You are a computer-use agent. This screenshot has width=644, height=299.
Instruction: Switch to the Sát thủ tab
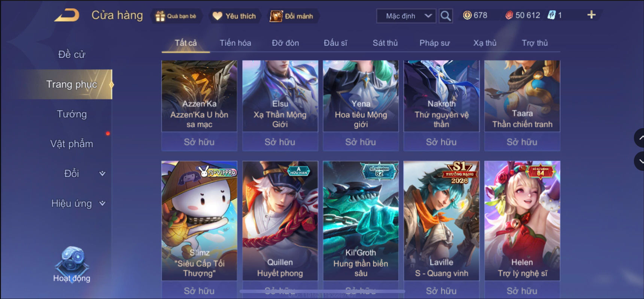pyautogui.click(x=385, y=43)
